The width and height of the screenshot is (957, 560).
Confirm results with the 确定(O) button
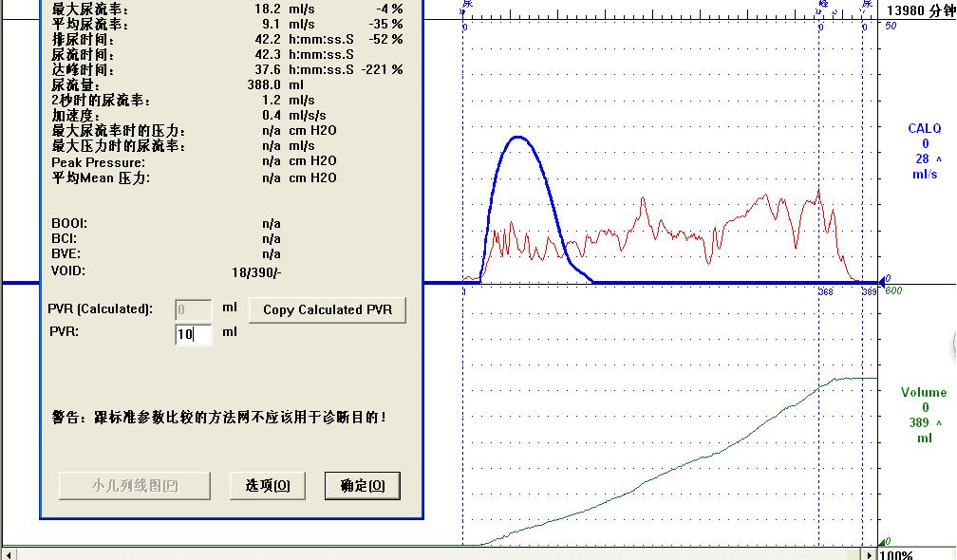361,485
